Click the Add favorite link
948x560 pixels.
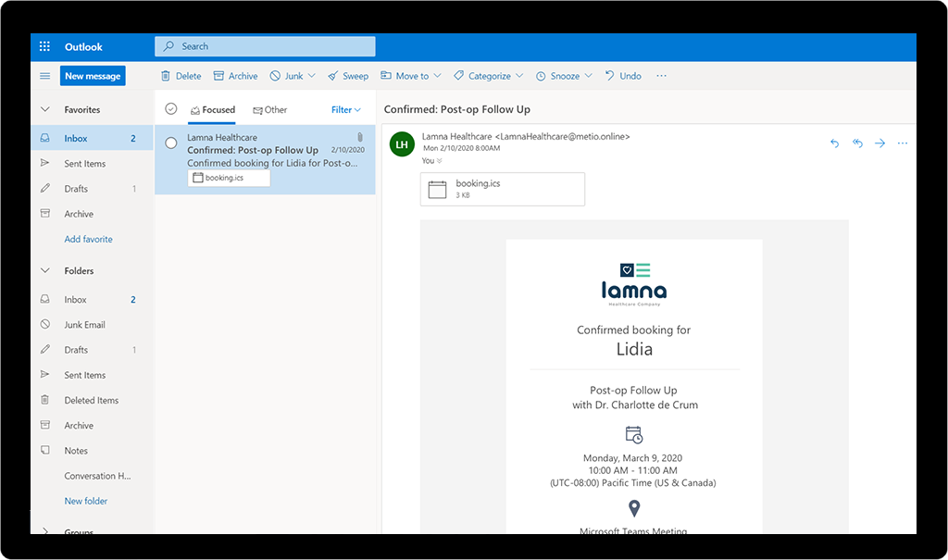88,239
